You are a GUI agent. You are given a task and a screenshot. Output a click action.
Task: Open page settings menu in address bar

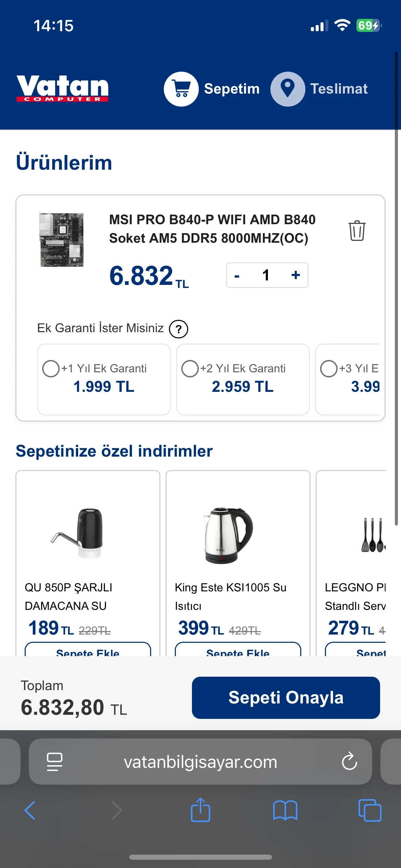pyautogui.click(x=54, y=761)
